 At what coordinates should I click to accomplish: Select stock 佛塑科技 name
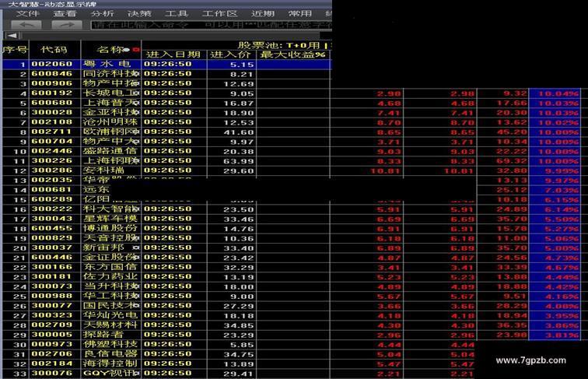[x=110, y=344]
